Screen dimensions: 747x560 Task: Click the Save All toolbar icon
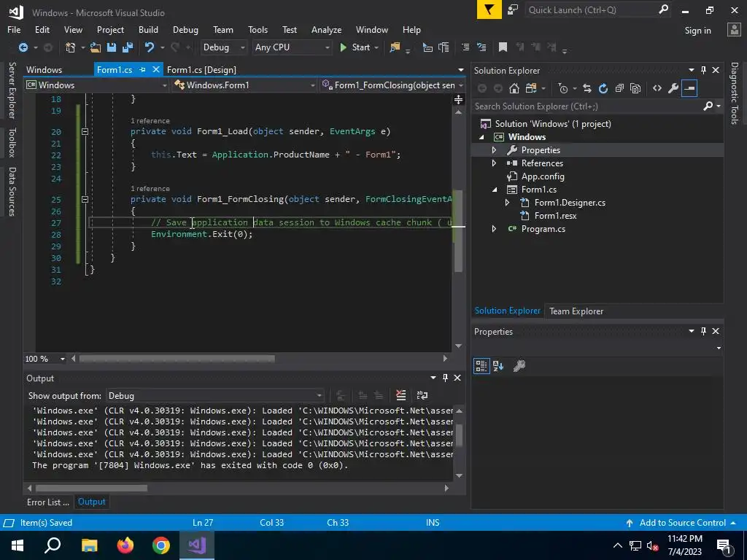[x=127, y=47]
